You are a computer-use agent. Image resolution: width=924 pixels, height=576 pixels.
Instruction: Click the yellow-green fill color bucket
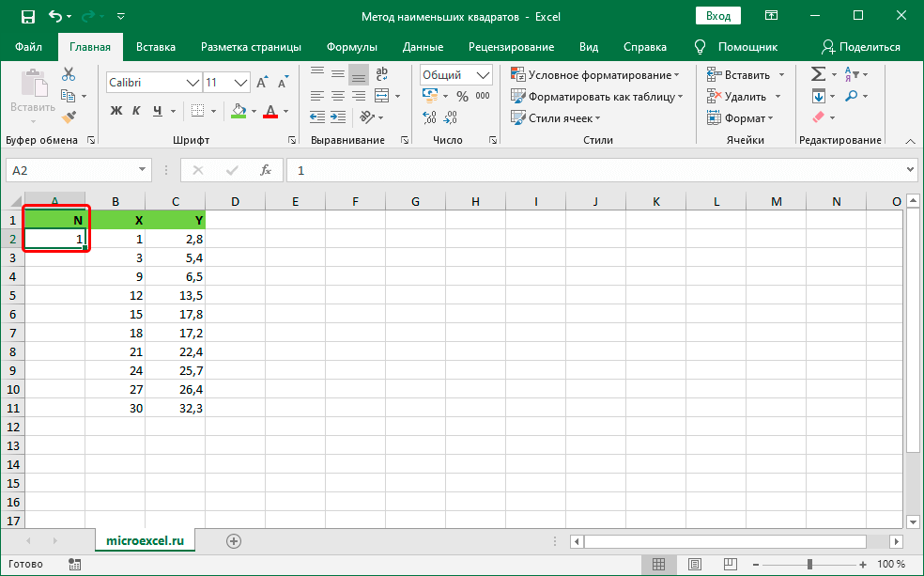[238, 111]
